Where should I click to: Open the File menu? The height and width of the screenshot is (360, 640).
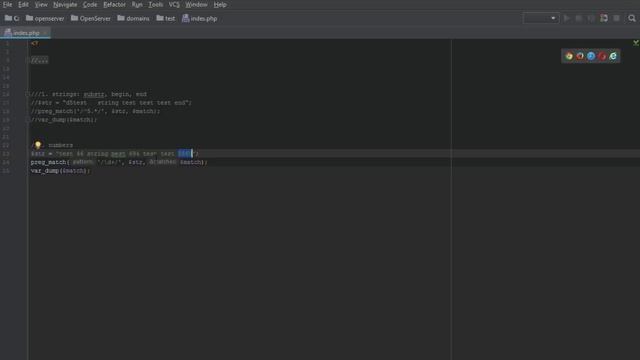click(7, 4)
